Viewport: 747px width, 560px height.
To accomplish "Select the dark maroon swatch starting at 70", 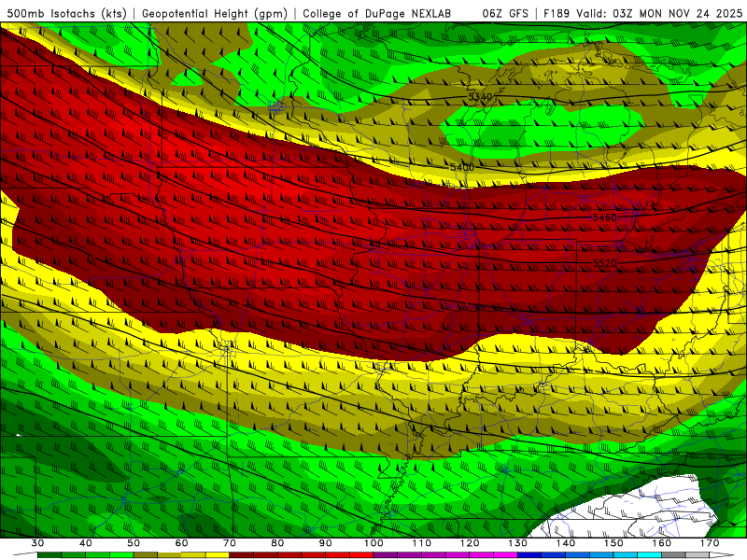I will (x=241, y=555).
